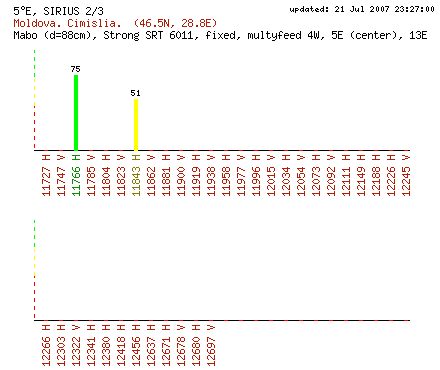Click the green 75 signal bar

76,113
